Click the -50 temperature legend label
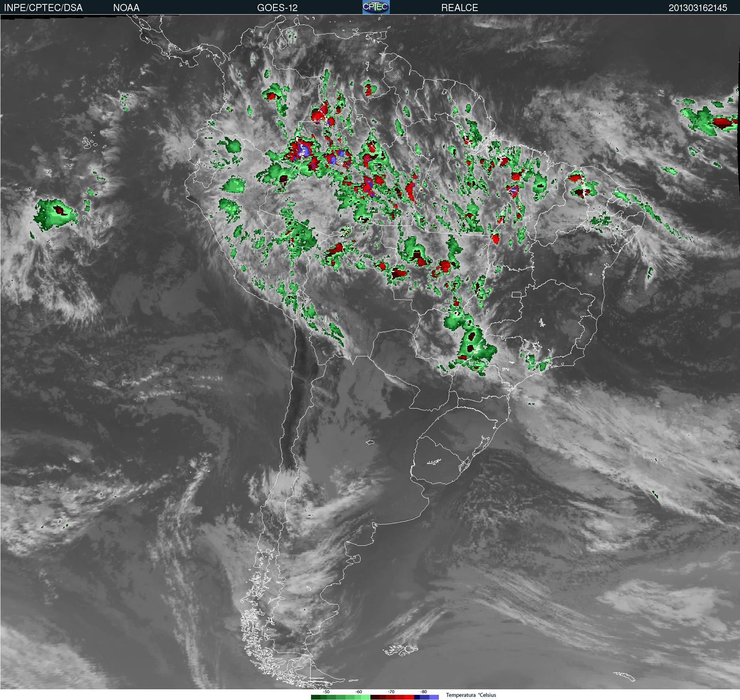This screenshot has width=740, height=700. [326, 692]
